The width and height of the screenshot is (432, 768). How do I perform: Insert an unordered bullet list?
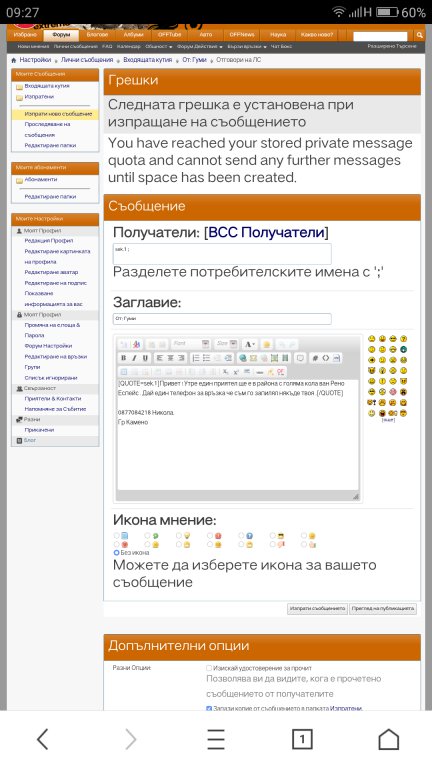pyautogui.click(x=206, y=358)
